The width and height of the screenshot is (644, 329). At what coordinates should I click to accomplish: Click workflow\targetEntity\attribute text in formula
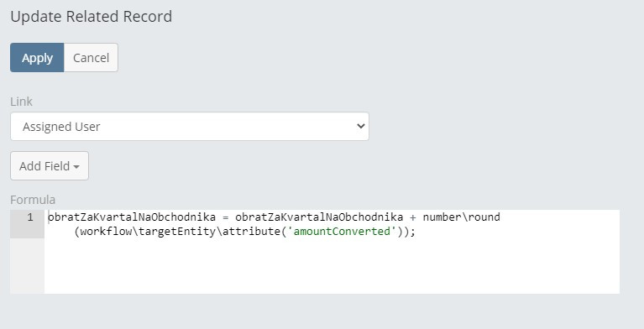[180, 232]
